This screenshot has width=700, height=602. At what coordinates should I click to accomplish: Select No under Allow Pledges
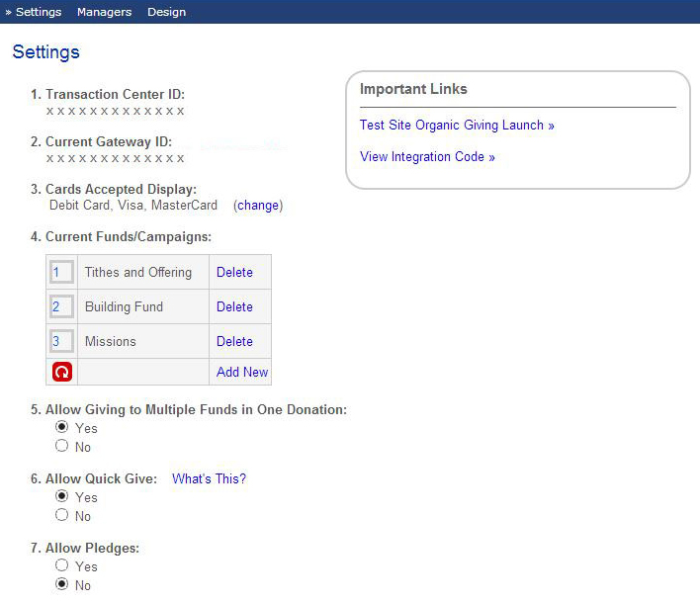[x=61, y=583]
